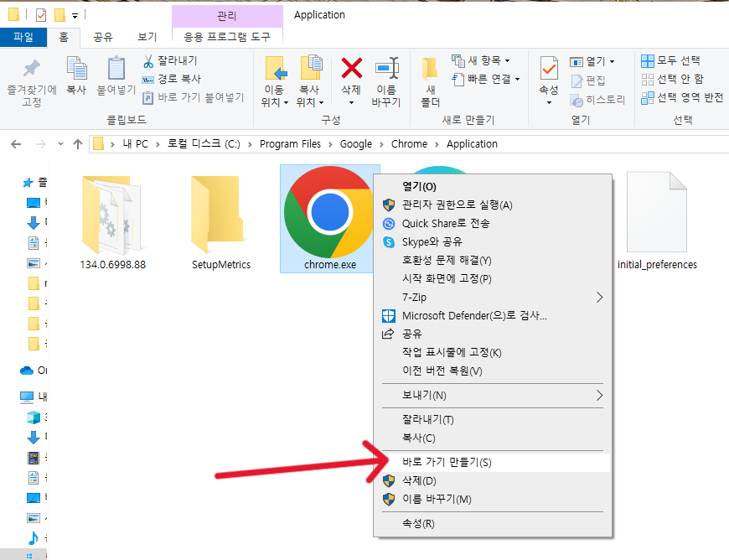Viewport: 729px width, 560px height.
Task: Click the Pin to Quick access (즐겨찾기에 고정) icon
Action: (x=32, y=69)
